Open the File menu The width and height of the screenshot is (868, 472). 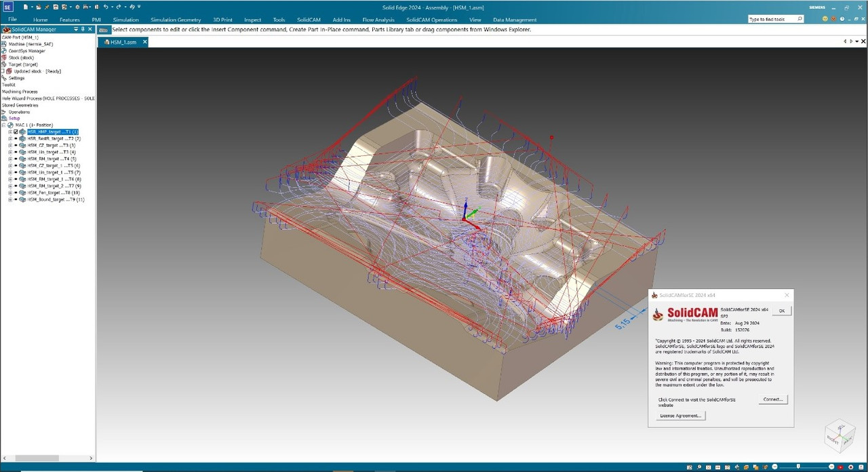(12, 19)
